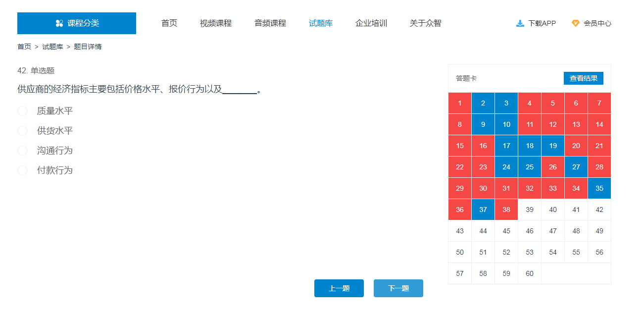This screenshot has width=644, height=318.
Task: Jump to red question 1 on answer card
Action: click(x=460, y=103)
